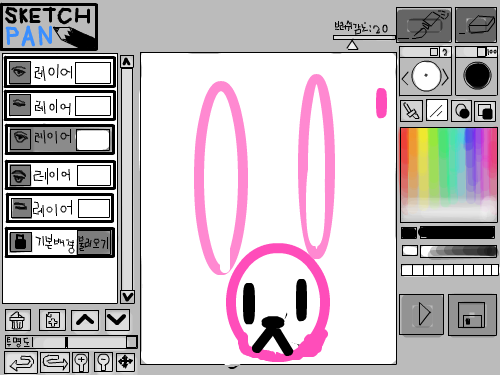The height and width of the screenshot is (375, 500).
Task: Click the small pink mark near canvas corner
Action: coord(381,103)
